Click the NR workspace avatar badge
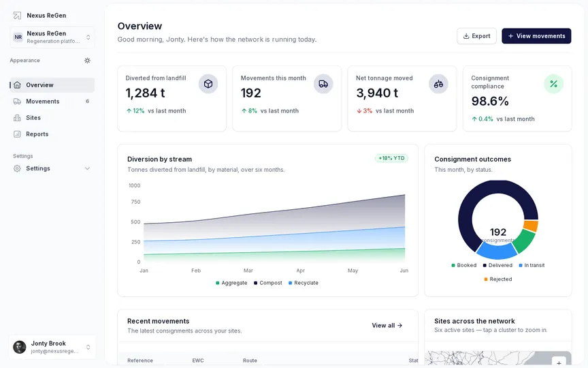 [18, 37]
